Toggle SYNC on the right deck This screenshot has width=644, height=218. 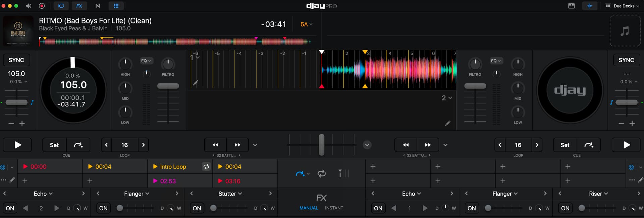pyautogui.click(x=626, y=60)
